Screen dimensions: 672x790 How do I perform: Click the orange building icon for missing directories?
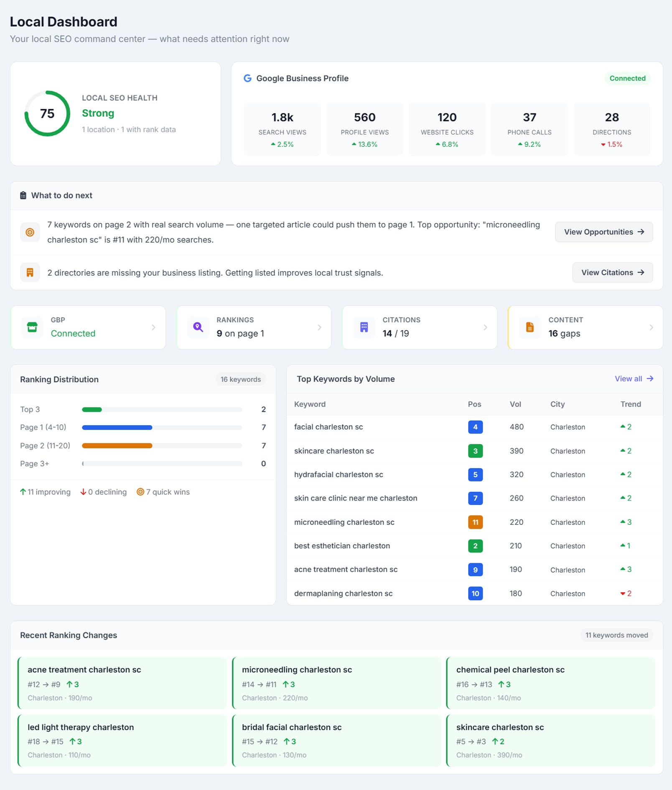[30, 273]
